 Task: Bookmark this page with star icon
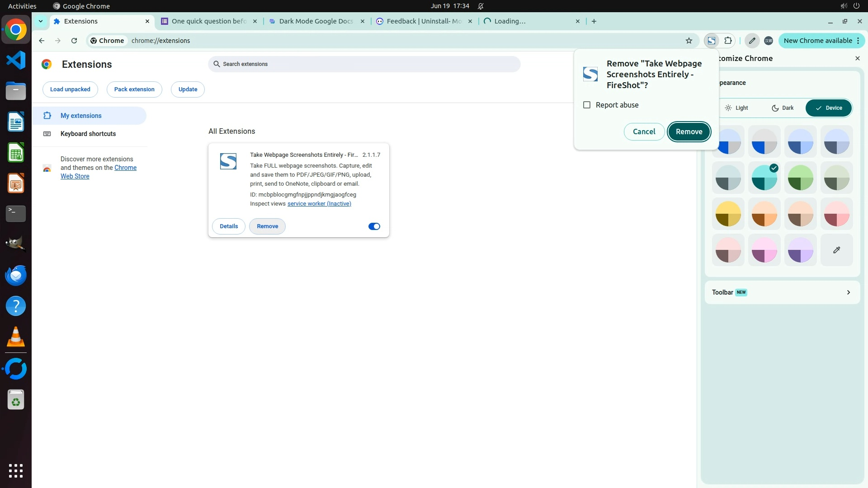689,41
